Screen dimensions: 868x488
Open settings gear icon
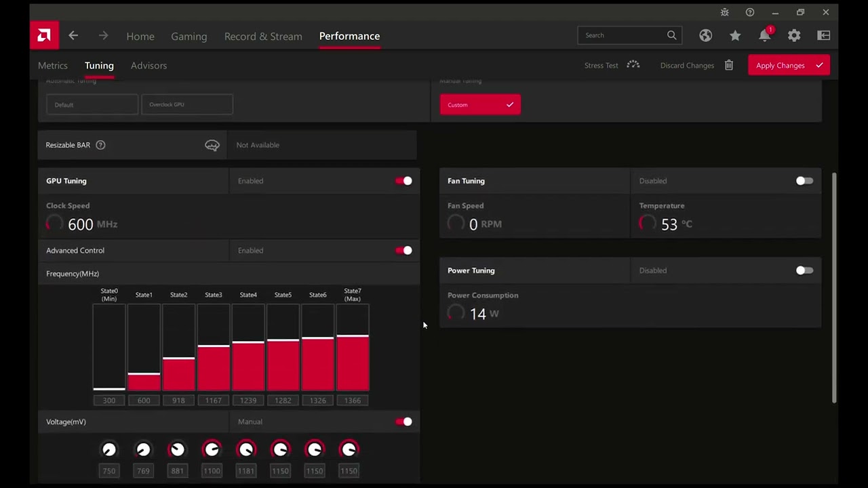[794, 35]
